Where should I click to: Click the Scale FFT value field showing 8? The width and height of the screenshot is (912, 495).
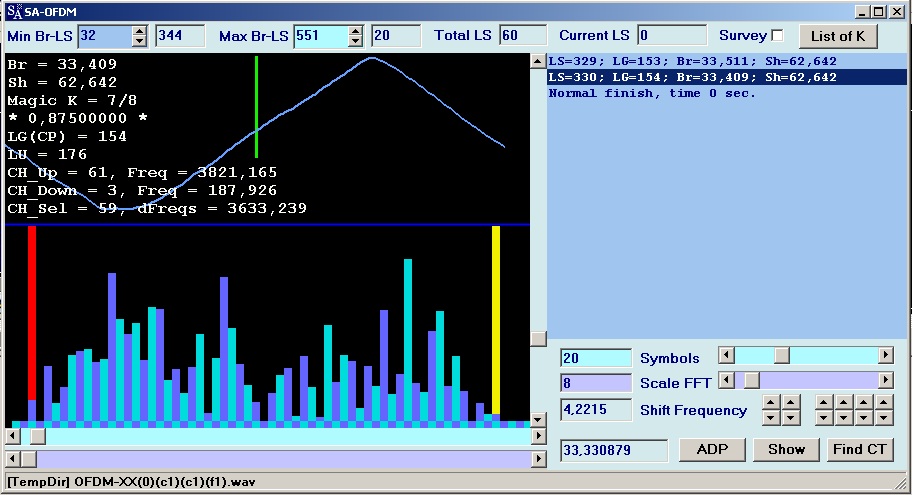coord(596,383)
